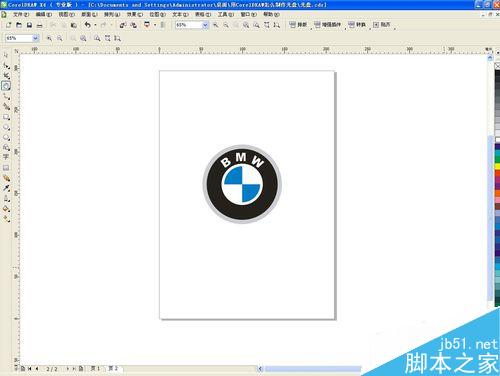Click Zoom Out on the property bar

60,38
